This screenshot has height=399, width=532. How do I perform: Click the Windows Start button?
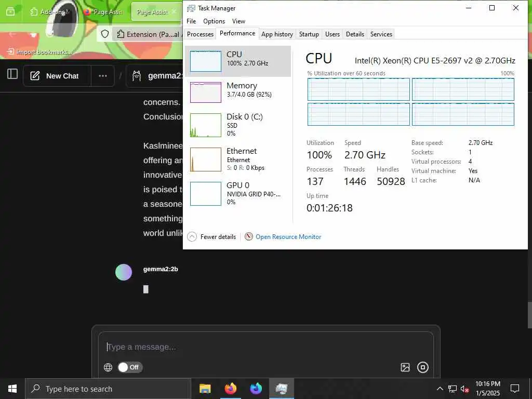tap(12, 389)
